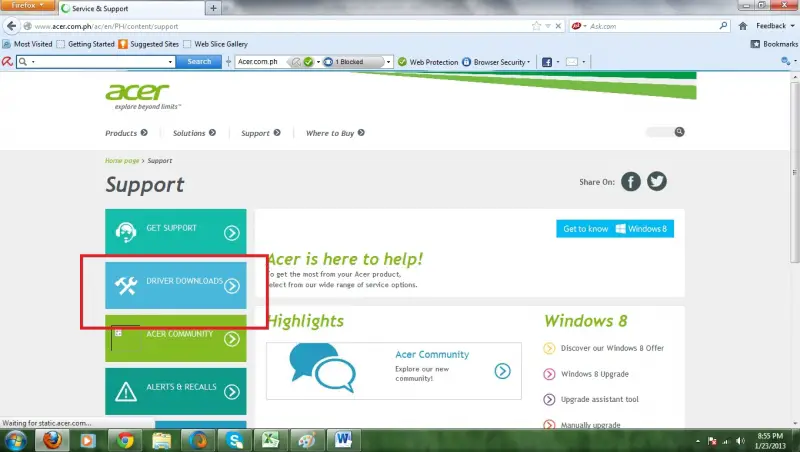Click the site search magnifier icon
The height and width of the screenshot is (452, 800).
(x=679, y=132)
